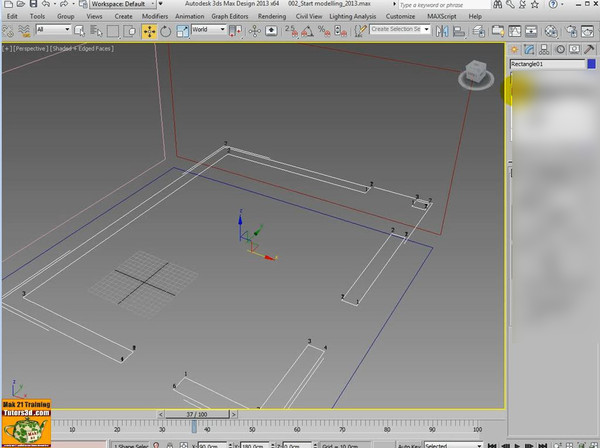Viewport: 600px width, 448px height.
Task: Open the Material Editor
Action: [x=551, y=31]
